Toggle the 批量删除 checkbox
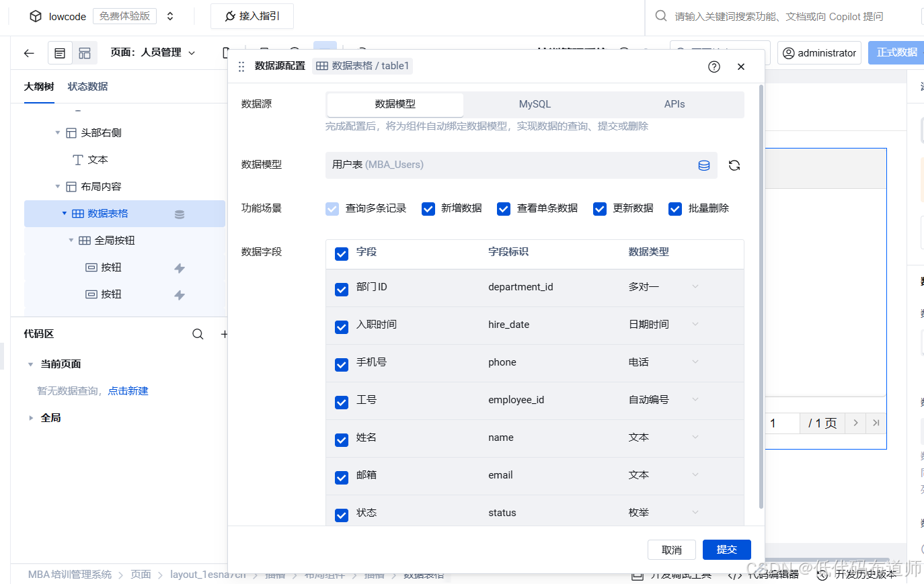 point(675,209)
